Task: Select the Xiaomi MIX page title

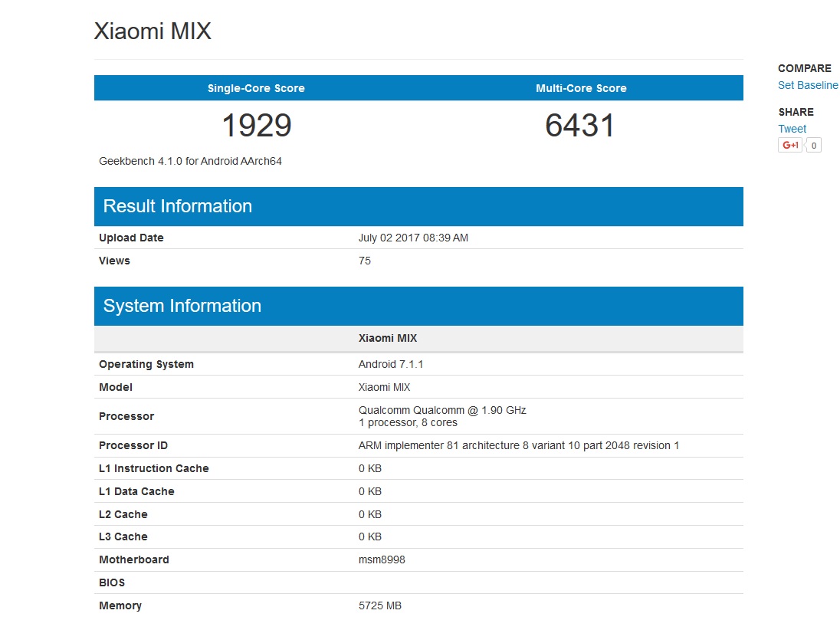Action: pyautogui.click(x=153, y=31)
